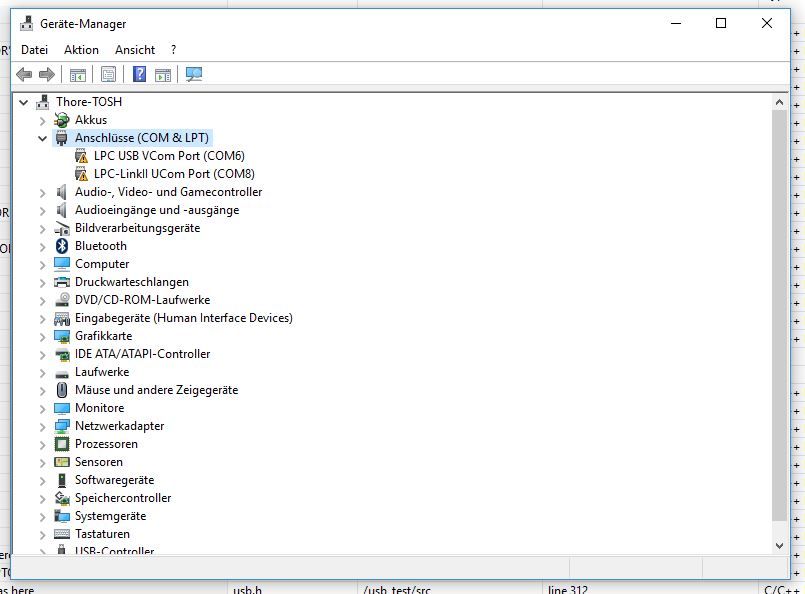Select Mäuse und andere Zeigegeräte label
The height and width of the screenshot is (594, 805).
point(157,390)
